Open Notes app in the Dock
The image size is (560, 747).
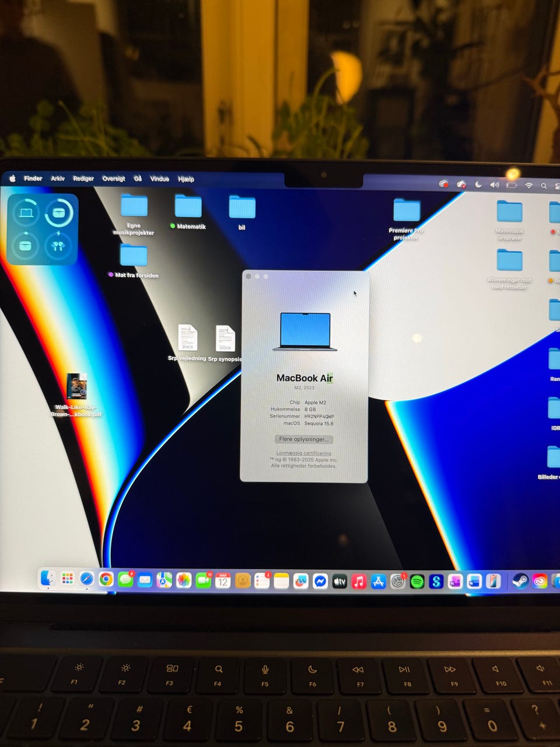pyautogui.click(x=281, y=581)
